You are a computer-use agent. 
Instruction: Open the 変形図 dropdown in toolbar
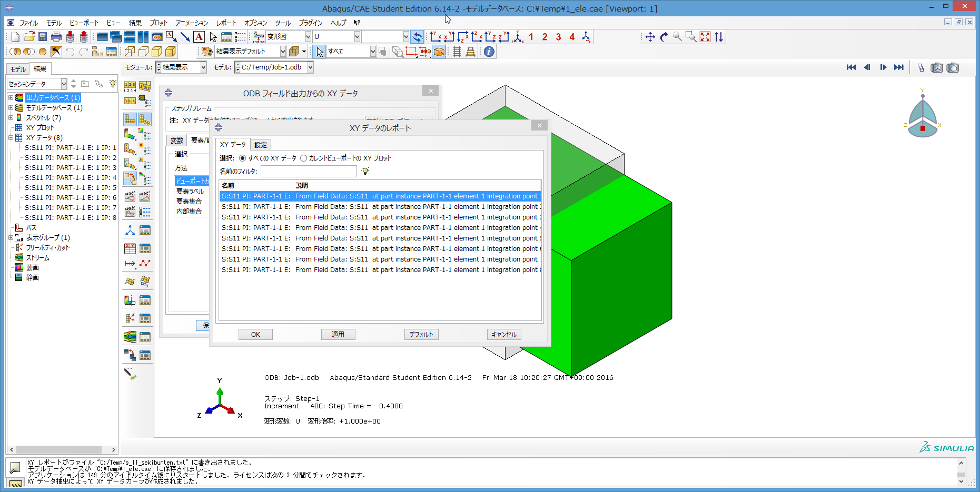click(309, 37)
